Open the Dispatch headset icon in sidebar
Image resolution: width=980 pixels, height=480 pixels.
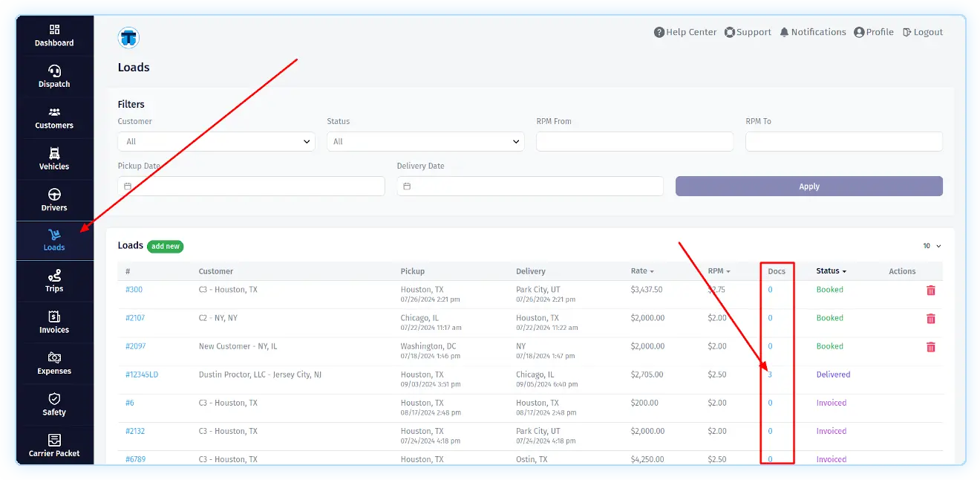54,71
